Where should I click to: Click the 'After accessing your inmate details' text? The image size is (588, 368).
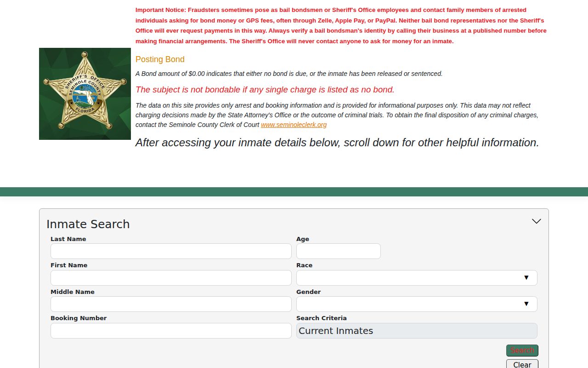pyautogui.click(x=337, y=143)
